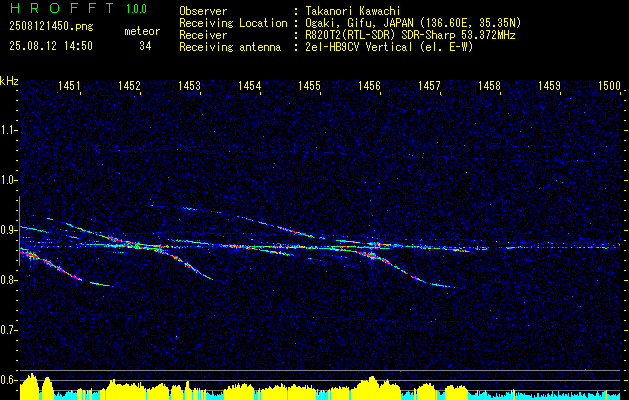The image size is (629, 400).
Task: Click the 1456 time axis marker
Action: (369, 85)
